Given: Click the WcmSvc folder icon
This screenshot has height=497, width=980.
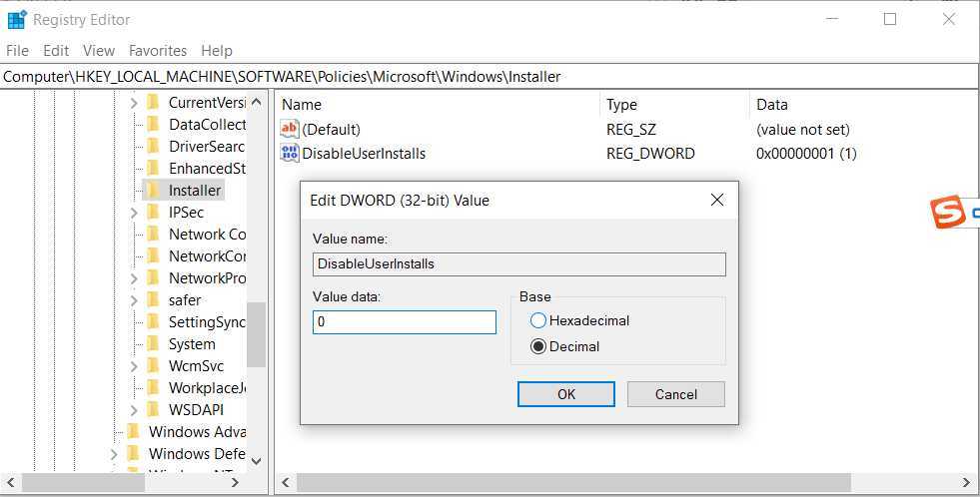Looking at the screenshot, I should (153, 366).
